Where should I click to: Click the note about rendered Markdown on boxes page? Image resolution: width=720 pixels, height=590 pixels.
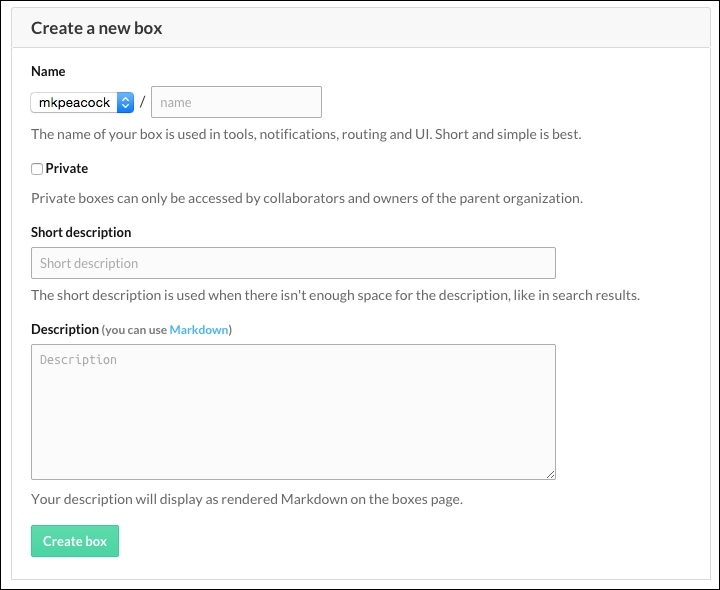click(247, 499)
